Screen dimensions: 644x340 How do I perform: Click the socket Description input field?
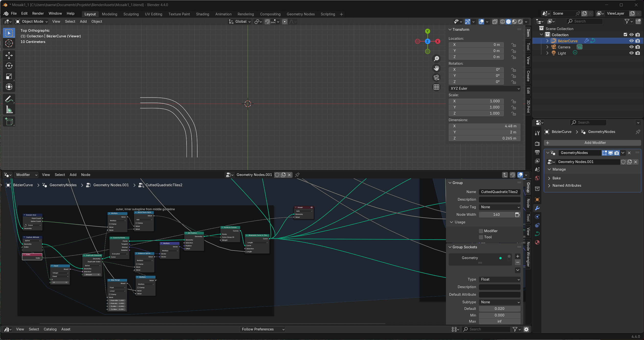(x=500, y=287)
